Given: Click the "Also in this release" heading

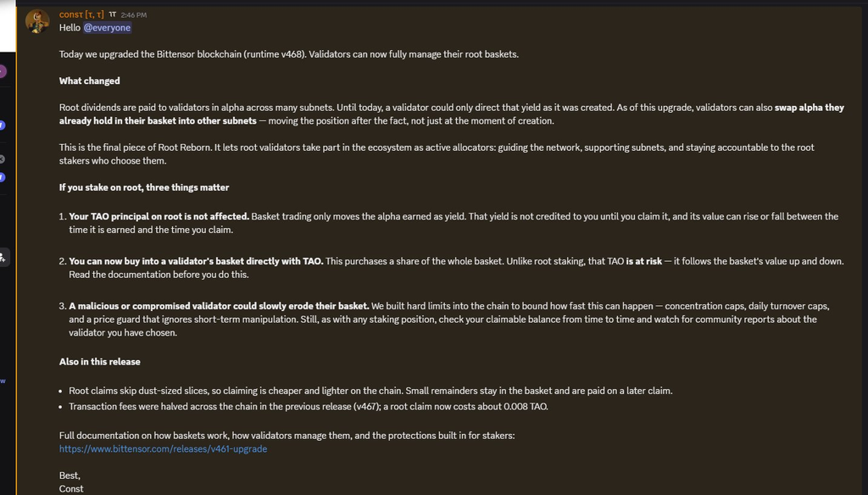Looking at the screenshot, I should pyautogui.click(x=100, y=362).
